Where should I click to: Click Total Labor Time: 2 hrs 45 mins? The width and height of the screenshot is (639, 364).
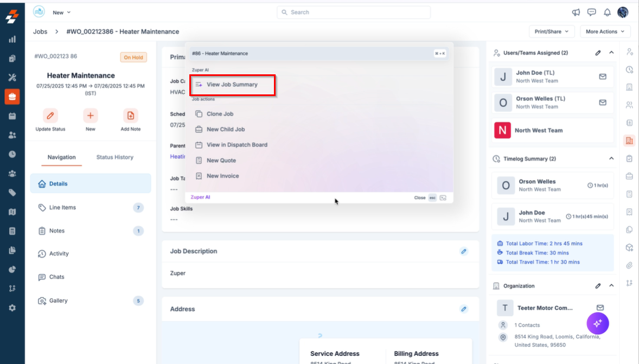pos(544,244)
